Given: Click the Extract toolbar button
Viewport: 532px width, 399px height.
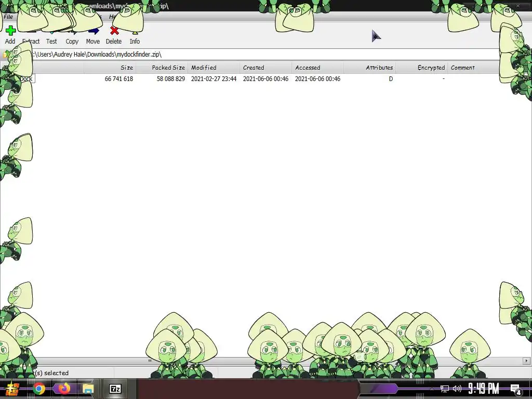Looking at the screenshot, I should tap(31, 35).
